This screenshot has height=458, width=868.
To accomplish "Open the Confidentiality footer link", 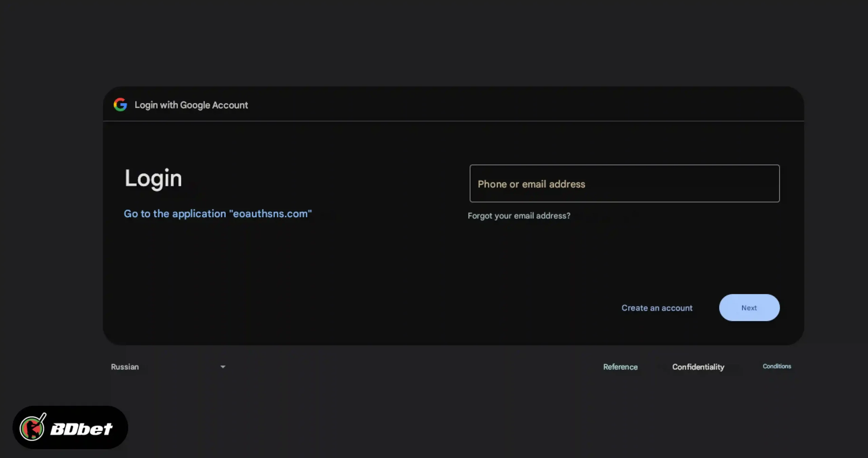I will click(x=698, y=367).
